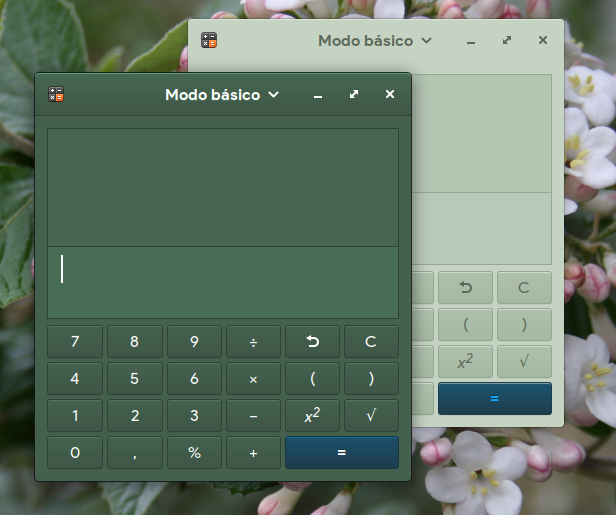Viewport: 616px width, 515px height.
Task: Click the 2 key on the dark calculator
Action: (135, 415)
